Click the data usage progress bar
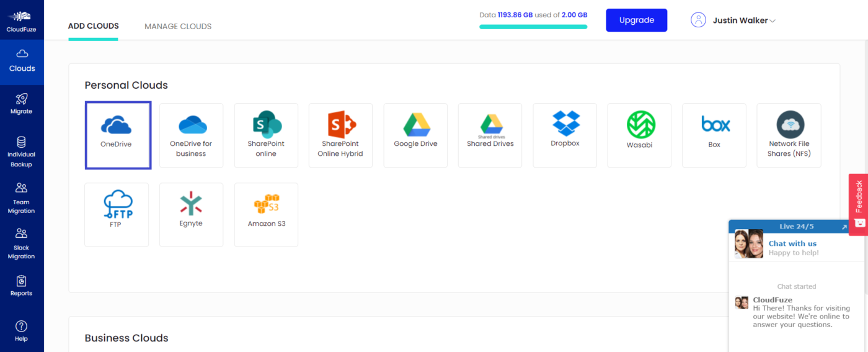The width and height of the screenshot is (868, 352). click(533, 27)
